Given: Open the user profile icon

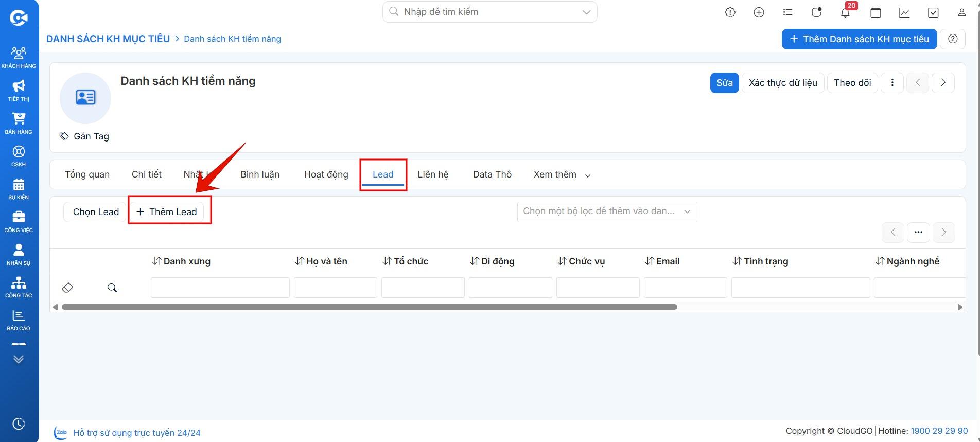Looking at the screenshot, I should pyautogui.click(x=961, y=12).
